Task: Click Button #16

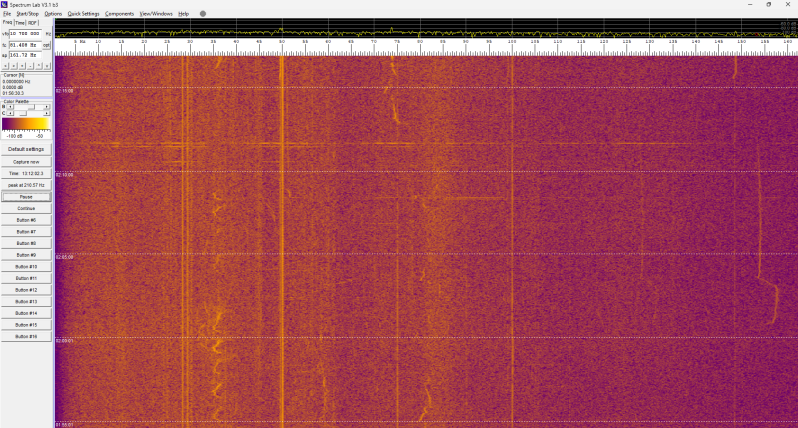Action: (x=26, y=336)
